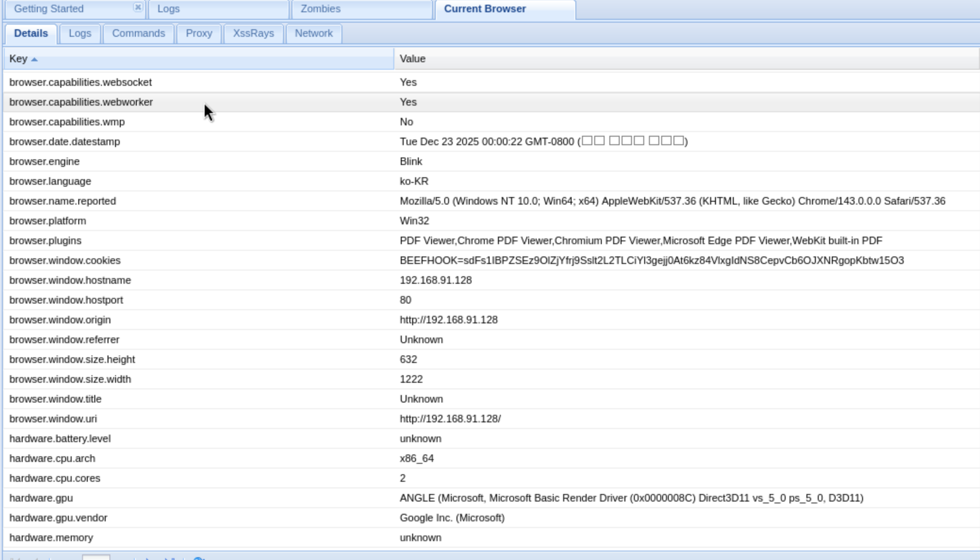The height and width of the screenshot is (560, 980).
Task: Click the browser.date.datestamp value cell
Action: [x=543, y=142]
